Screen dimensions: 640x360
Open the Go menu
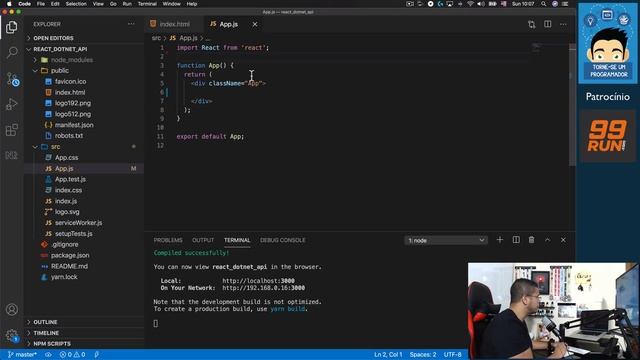click(x=113, y=4)
